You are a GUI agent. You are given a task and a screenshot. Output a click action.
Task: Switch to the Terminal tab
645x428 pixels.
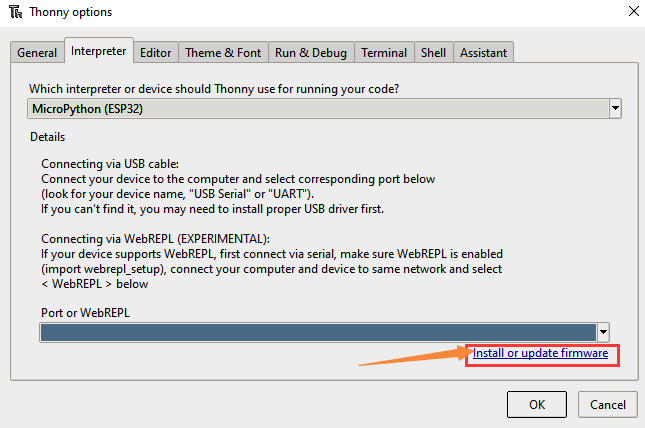(384, 53)
